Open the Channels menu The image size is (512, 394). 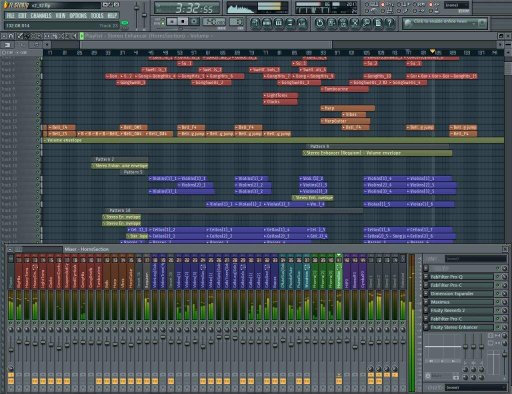click(x=41, y=16)
